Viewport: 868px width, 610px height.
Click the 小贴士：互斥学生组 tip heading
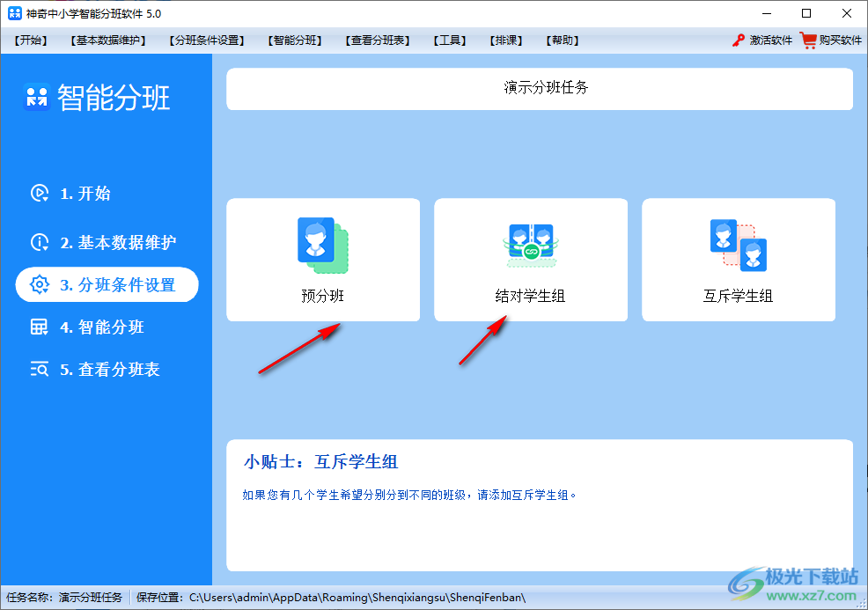point(320,461)
